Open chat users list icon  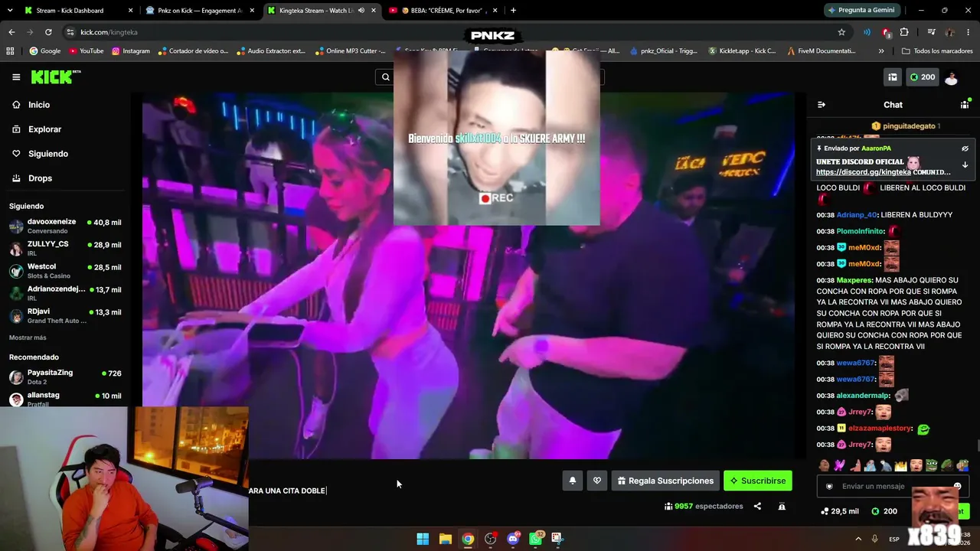tap(965, 105)
